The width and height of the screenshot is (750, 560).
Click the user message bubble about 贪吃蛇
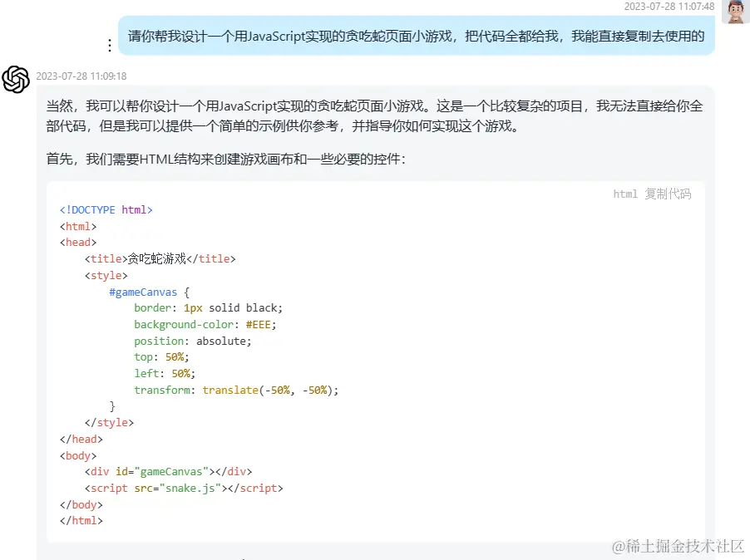click(416, 36)
